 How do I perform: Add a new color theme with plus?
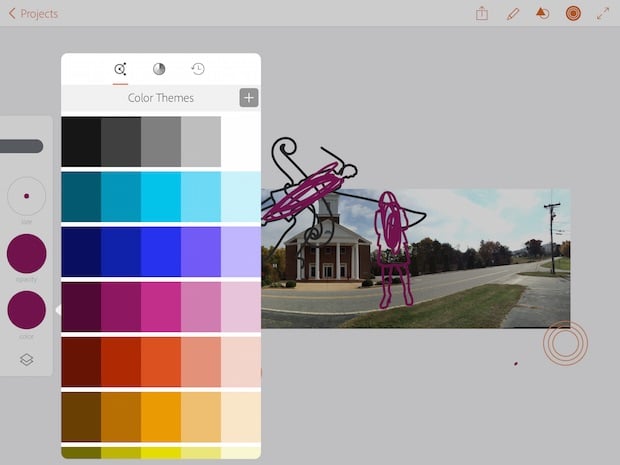click(x=249, y=98)
